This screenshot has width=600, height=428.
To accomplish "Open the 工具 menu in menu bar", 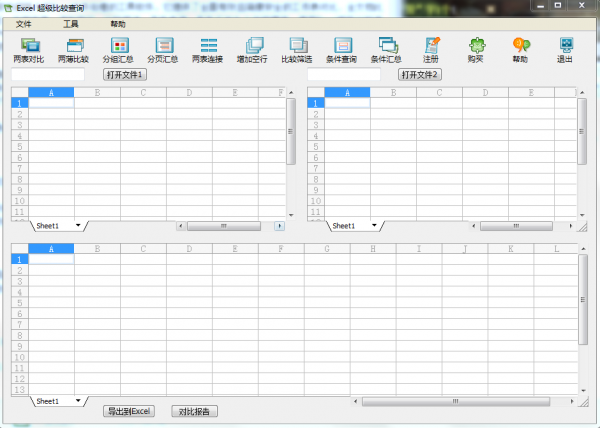I will (71, 23).
